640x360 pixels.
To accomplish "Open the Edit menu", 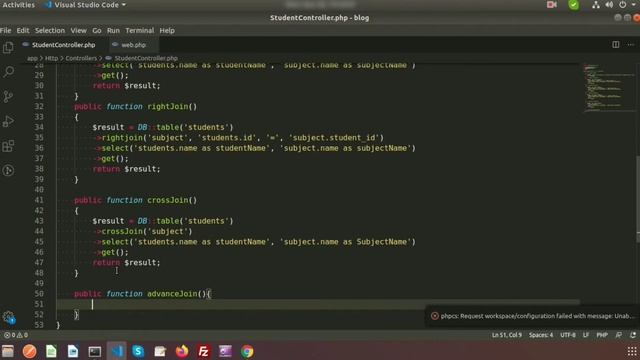I will (x=23, y=31).
